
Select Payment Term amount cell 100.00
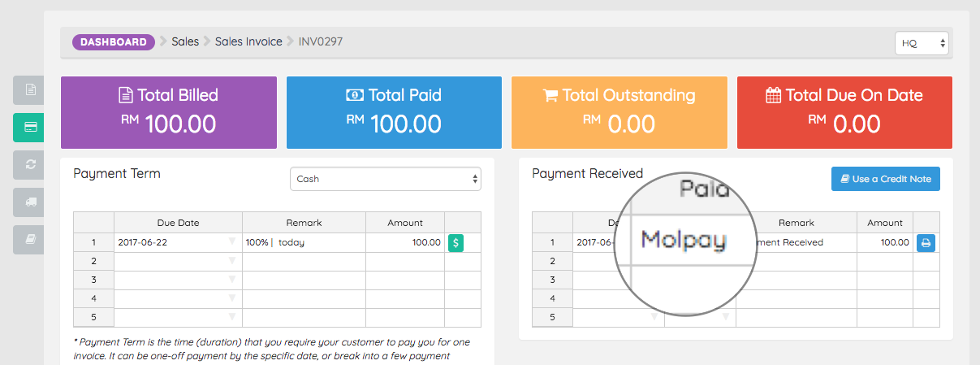(405, 242)
